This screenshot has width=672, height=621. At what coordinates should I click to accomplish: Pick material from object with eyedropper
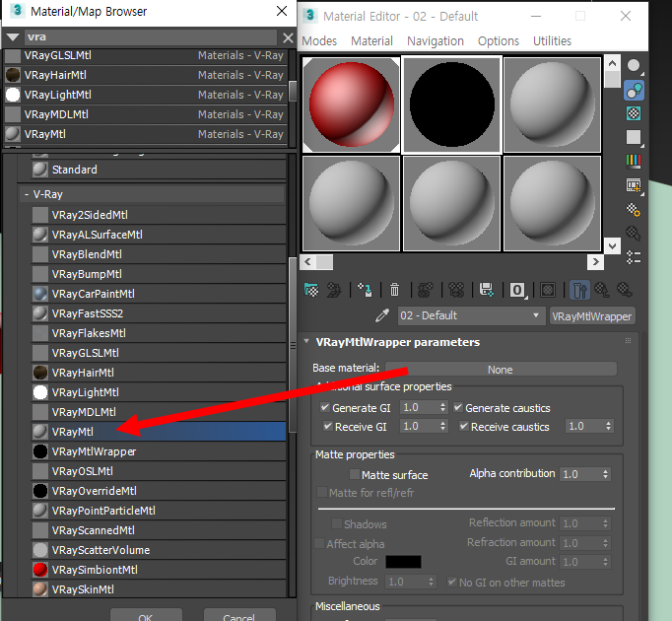click(382, 315)
